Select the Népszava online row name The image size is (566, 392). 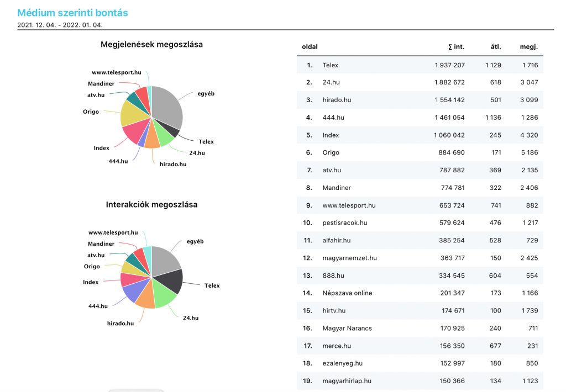pos(347,293)
